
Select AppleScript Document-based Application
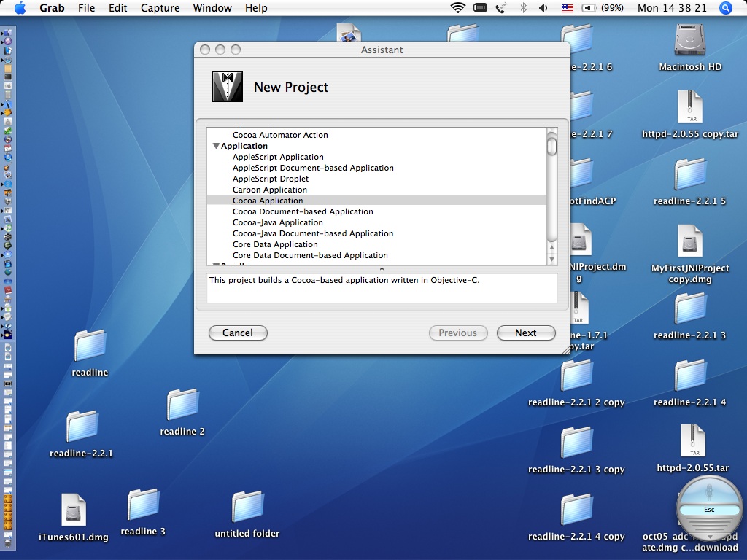(313, 168)
